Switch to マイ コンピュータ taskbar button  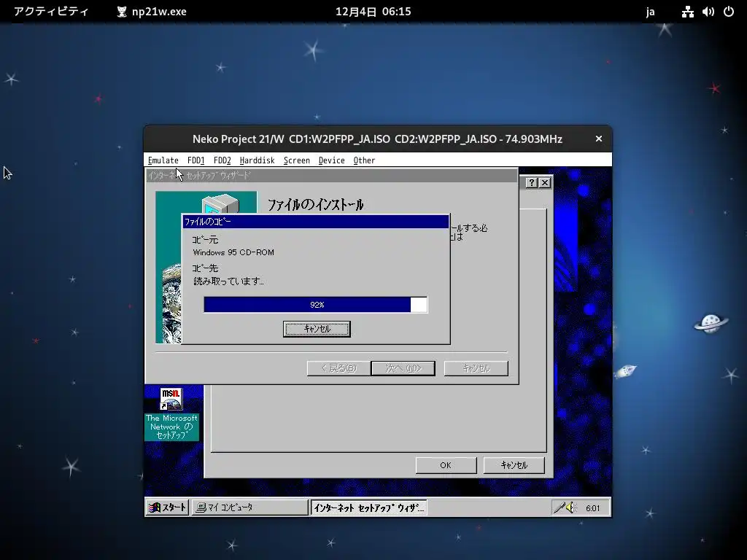[249, 507]
